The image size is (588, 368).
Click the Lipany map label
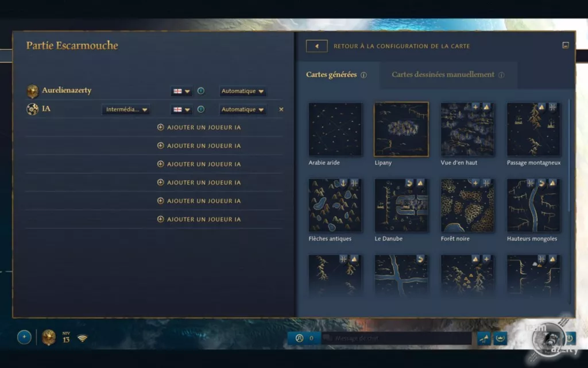pos(383,163)
